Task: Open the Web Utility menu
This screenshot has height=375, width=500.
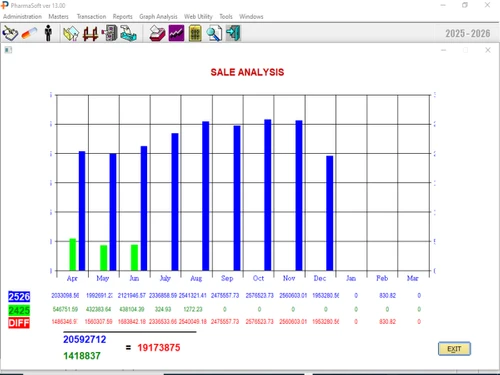Action: [x=198, y=16]
